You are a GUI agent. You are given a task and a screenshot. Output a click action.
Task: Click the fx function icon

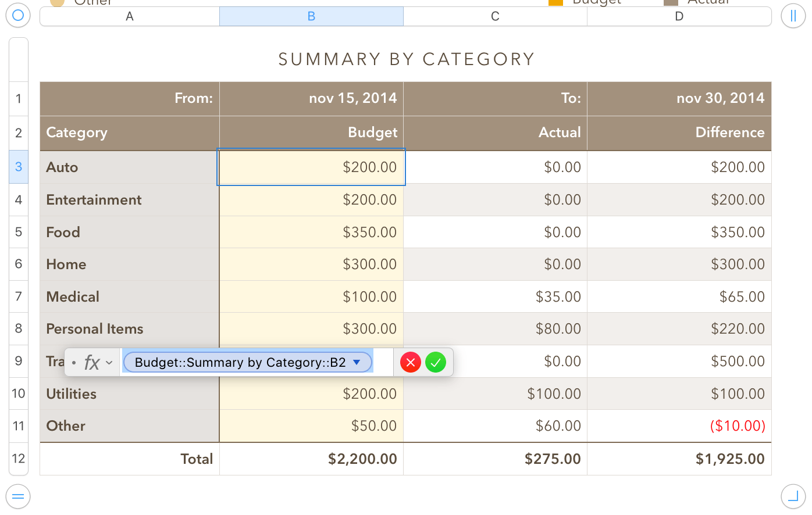click(92, 363)
